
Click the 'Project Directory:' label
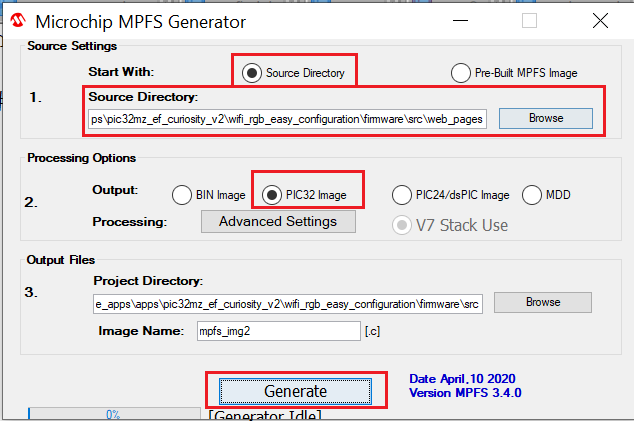coord(148,281)
